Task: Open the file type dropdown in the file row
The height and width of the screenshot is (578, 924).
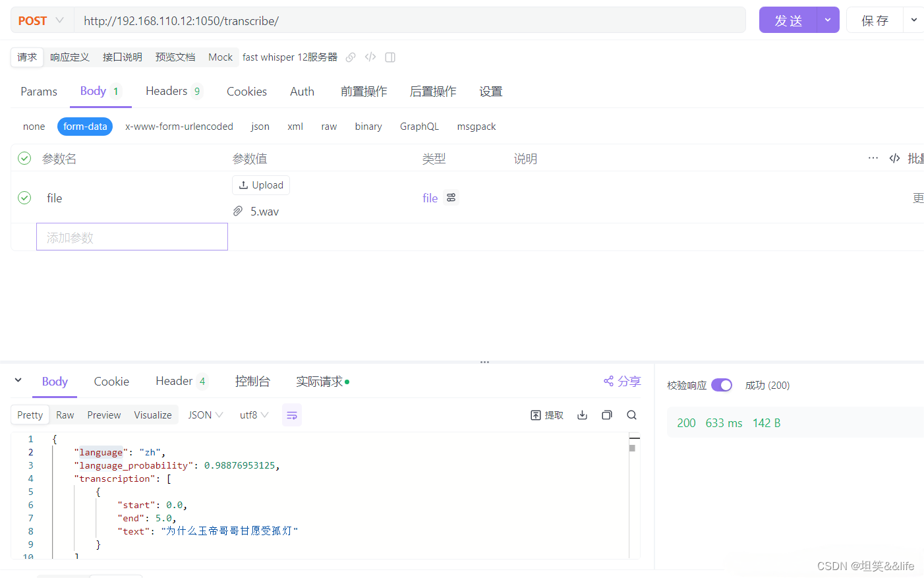Action: tap(430, 198)
